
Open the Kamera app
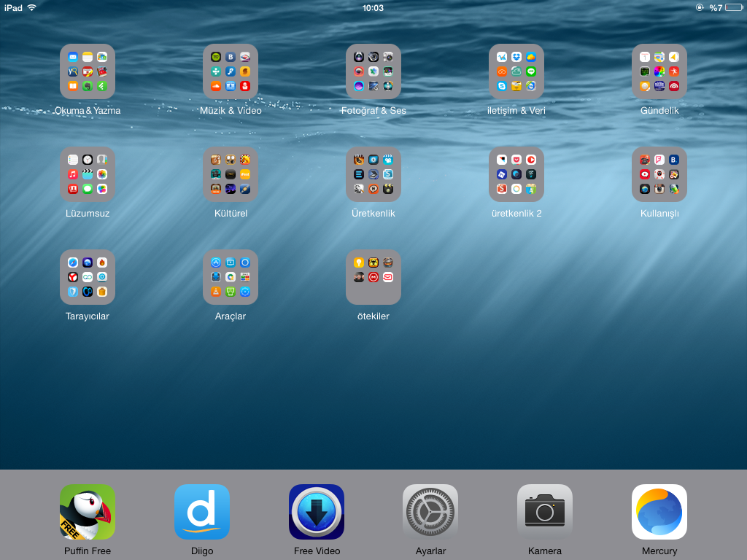[545, 512]
